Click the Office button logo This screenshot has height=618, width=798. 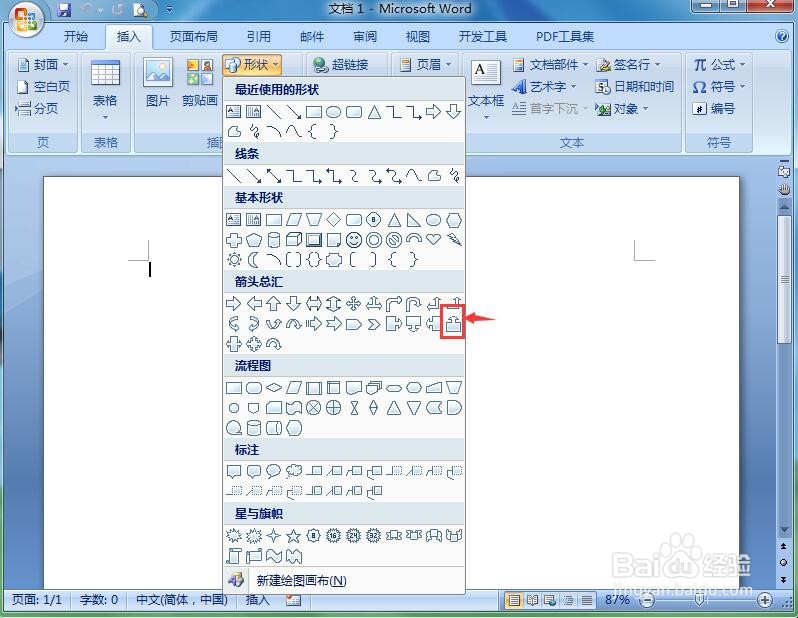pos(25,20)
